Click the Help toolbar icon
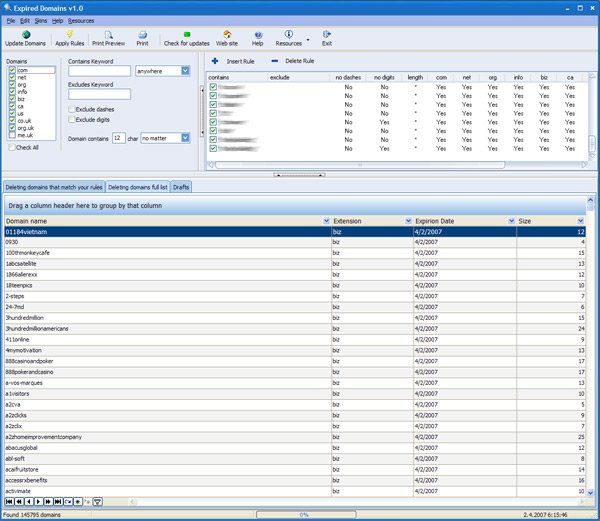Viewport: 600px width, 521px height. click(258, 35)
